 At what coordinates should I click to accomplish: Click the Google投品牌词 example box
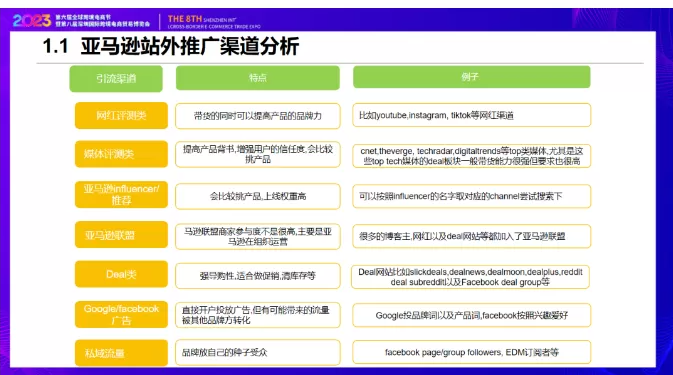[472, 315]
